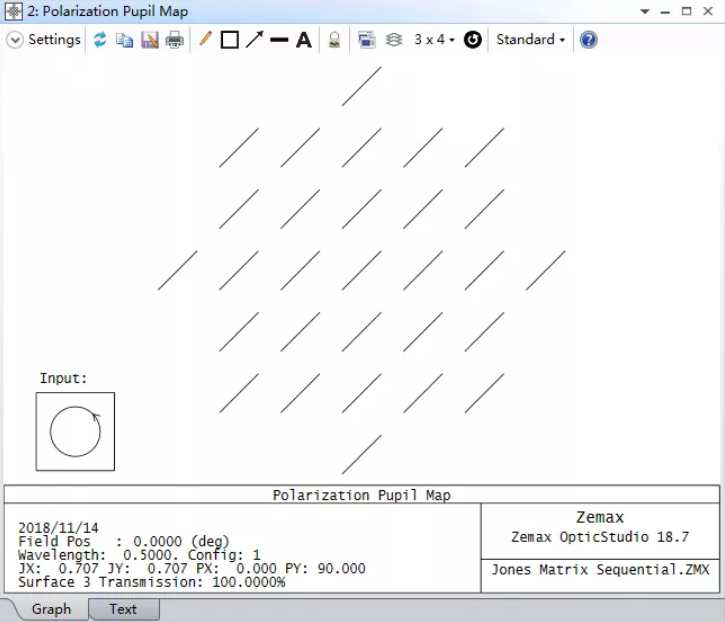The height and width of the screenshot is (622, 725).
Task: Open the 3 x 4 grid dropdown
Action: point(434,40)
